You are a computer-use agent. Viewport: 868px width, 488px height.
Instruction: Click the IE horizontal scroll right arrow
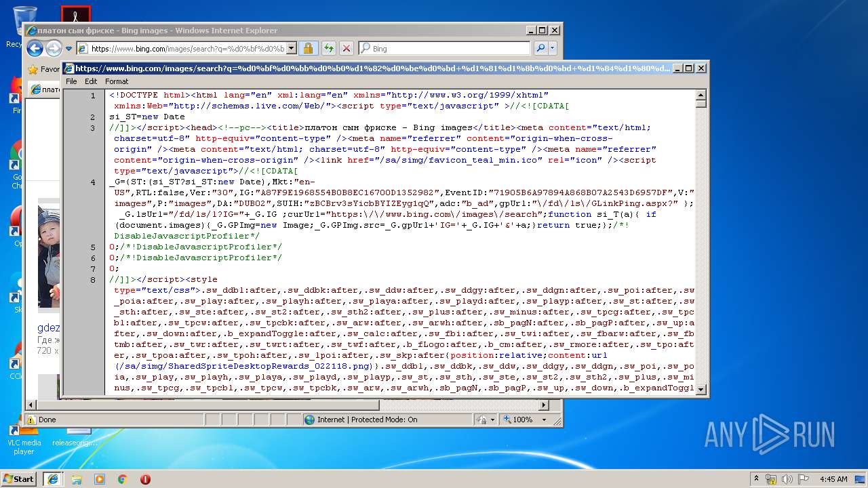(543, 405)
